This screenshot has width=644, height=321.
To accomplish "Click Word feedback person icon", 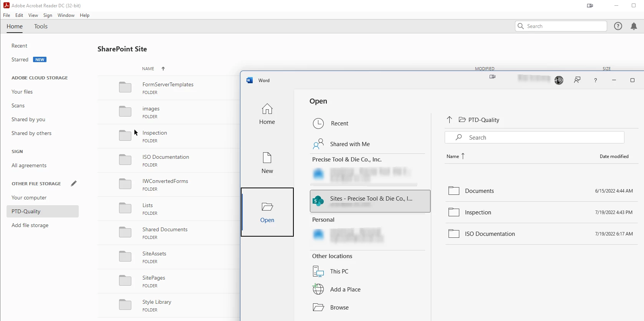I will coord(577,80).
